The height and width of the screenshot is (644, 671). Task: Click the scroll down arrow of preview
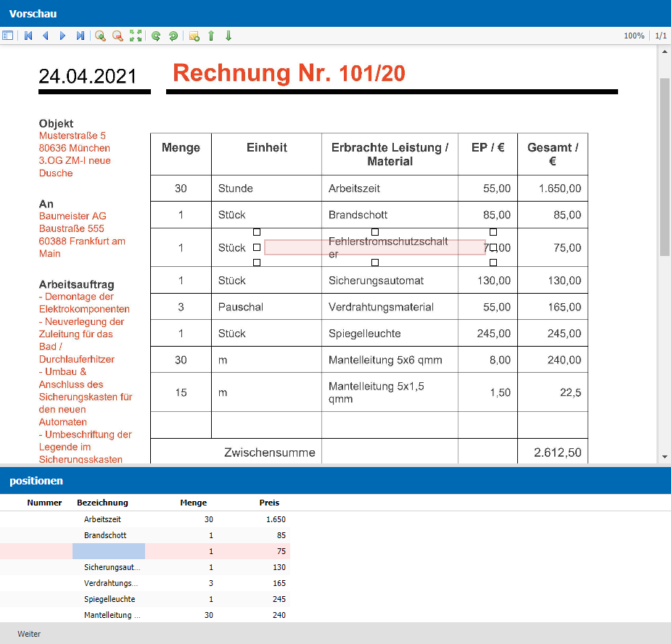pyautogui.click(x=664, y=457)
